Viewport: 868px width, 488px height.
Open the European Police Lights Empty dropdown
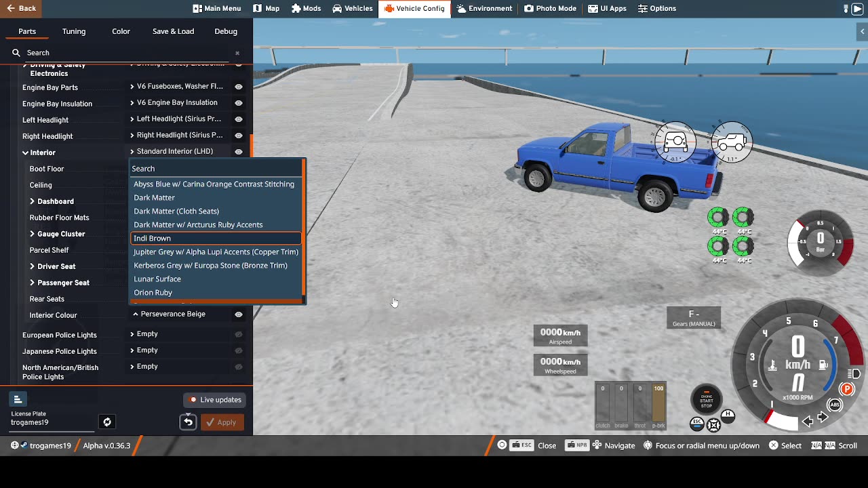pyautogui.click(x=180, y=333)
